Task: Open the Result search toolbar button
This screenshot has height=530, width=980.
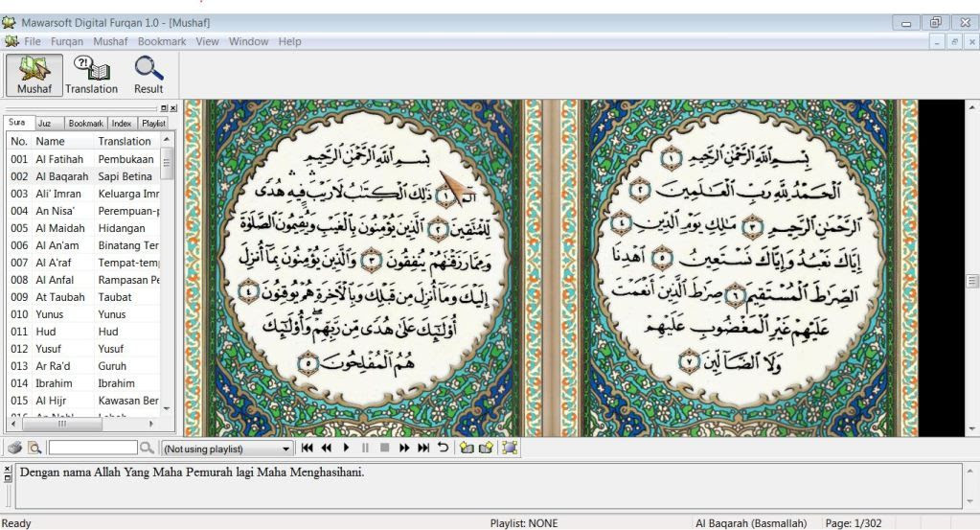Action: click(148, 75)
